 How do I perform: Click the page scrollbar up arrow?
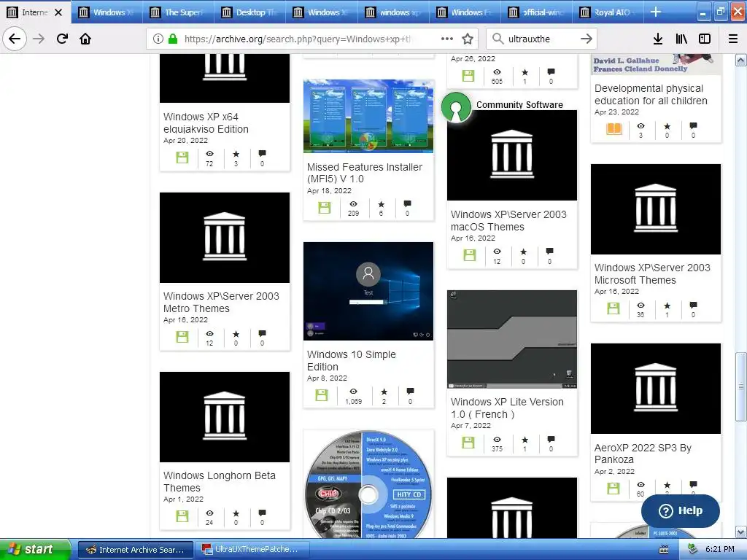pyautogui.click(x=740, y=60)
